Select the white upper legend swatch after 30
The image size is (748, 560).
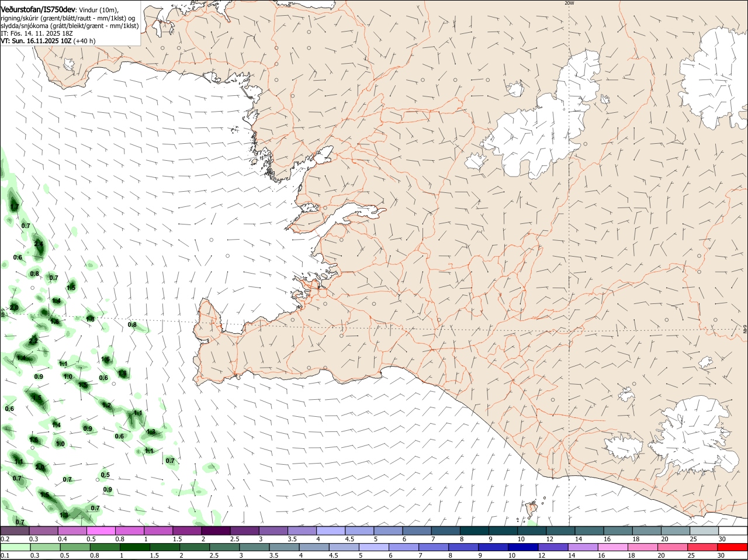coord(733,531)
